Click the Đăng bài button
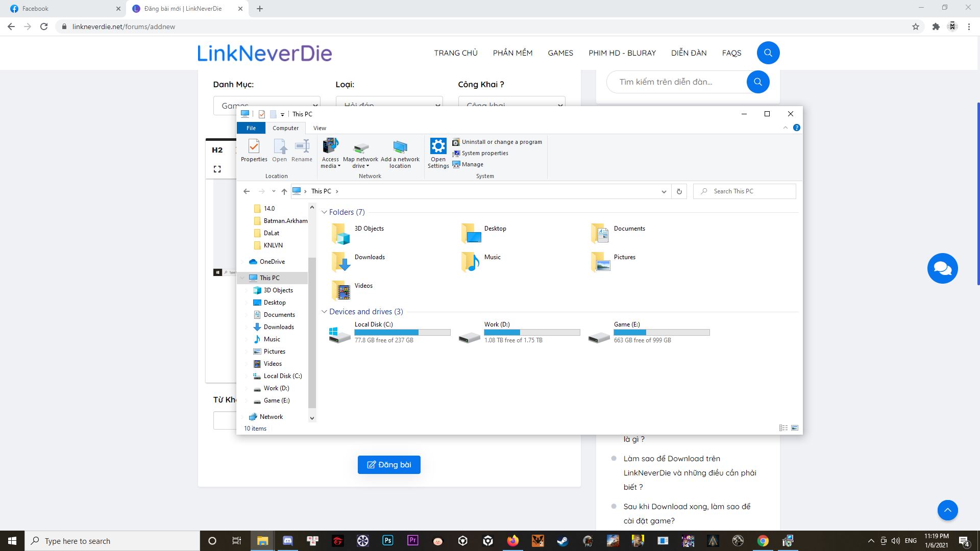The width and height of the screenshot is (980, 551). (389, 465)
